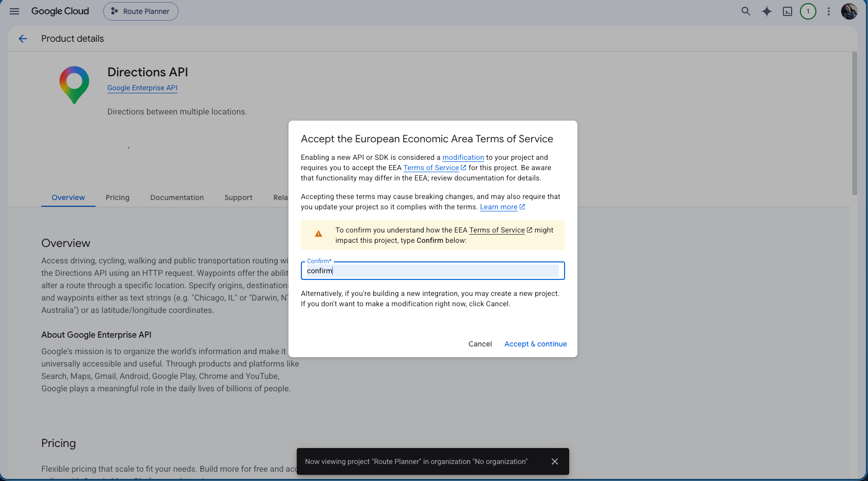The height and width of the screenshot is (481, 868).
Task: Click the user account avatar
Action: tap(849, 11)
